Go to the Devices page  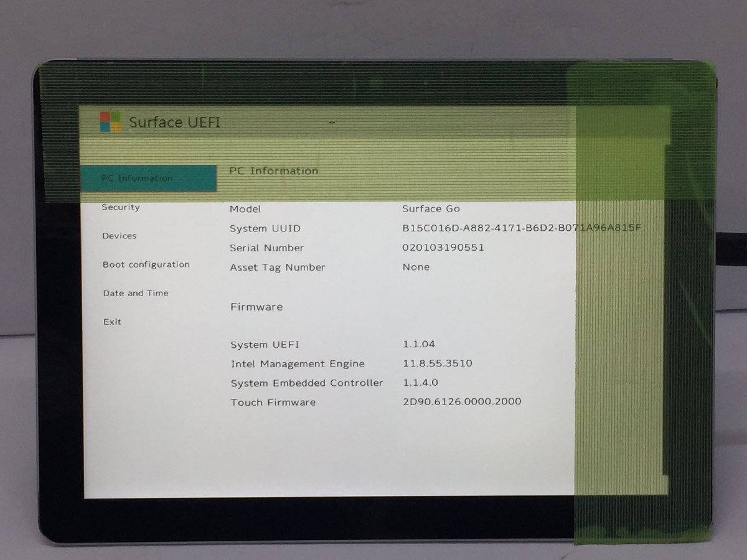click(119, 236)
